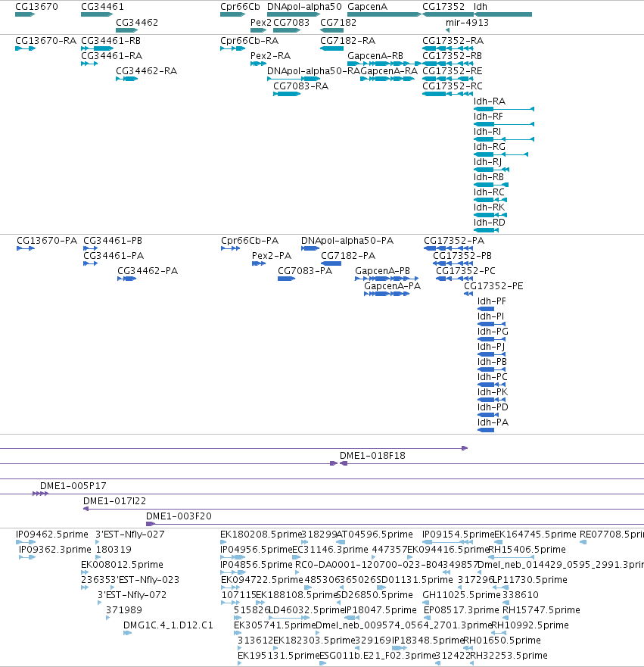
Task: Select protein CG34462-PA
Action: tap(126, 279)
